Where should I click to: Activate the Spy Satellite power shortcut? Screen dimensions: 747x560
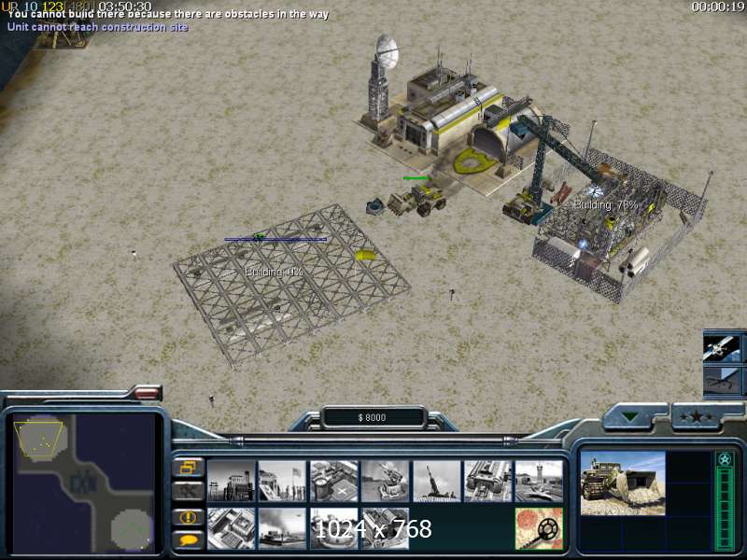coord(722,346)
